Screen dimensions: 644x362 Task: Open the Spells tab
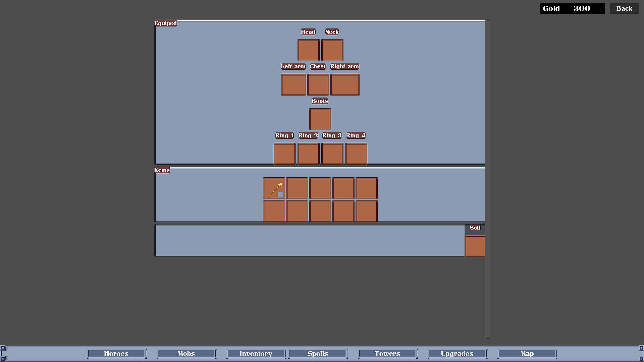click(318, 354)
